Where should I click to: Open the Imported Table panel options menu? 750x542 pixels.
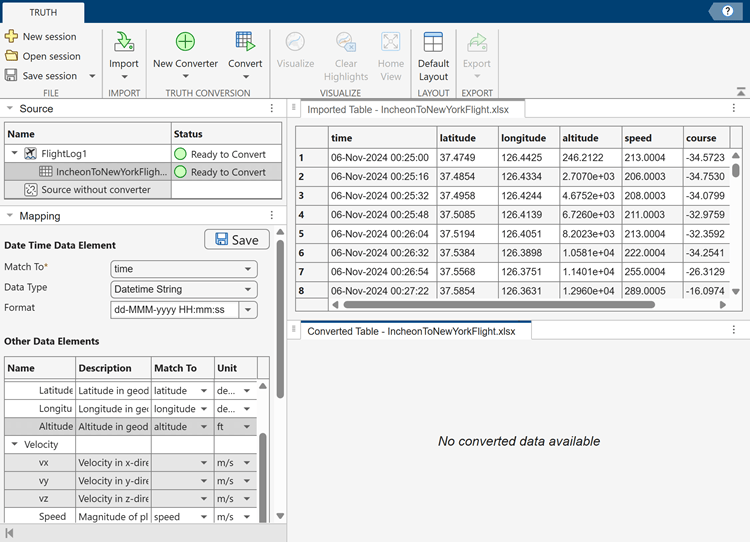pyautogui.click(x=734, y=108)
